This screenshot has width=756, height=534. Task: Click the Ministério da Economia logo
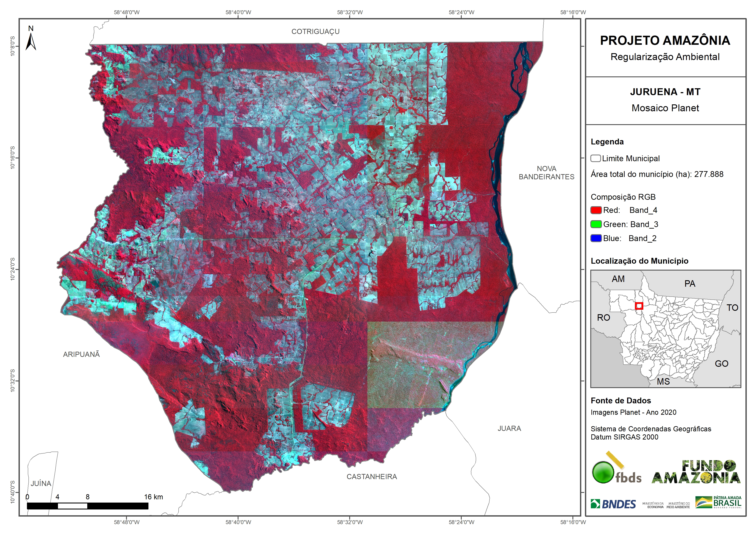653,505
